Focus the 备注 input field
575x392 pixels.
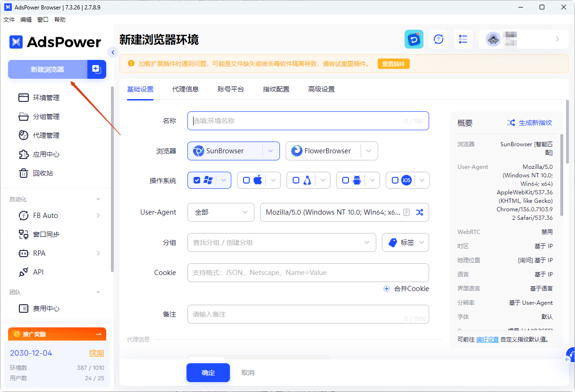(308, 314)
